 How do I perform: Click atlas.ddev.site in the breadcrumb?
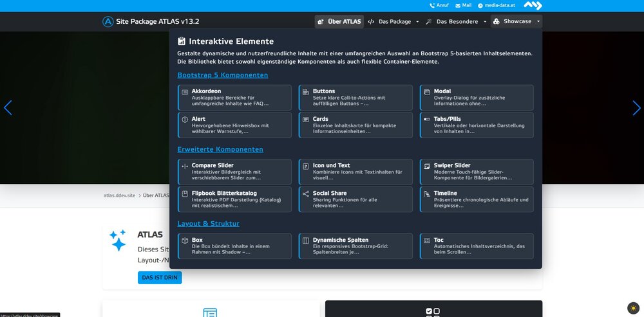(119, 195)
